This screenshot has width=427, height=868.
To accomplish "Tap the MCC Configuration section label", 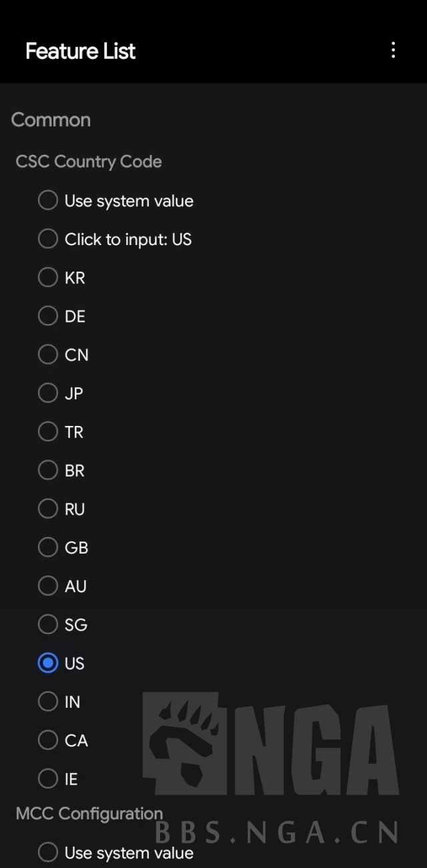I will (x=89, y=813).
